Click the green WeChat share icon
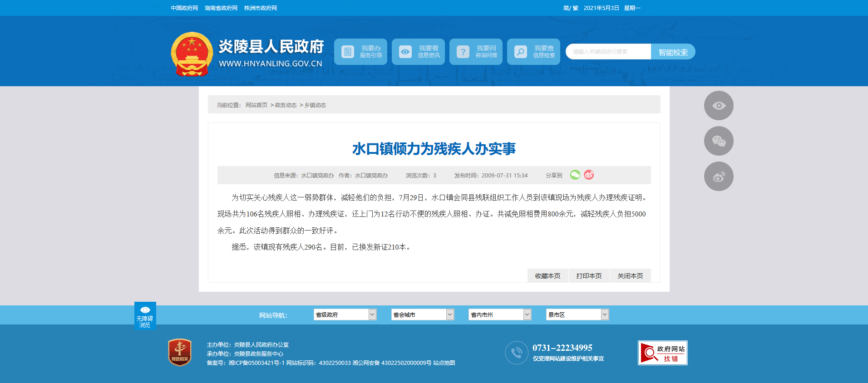Viewport: 868px width, 383px height. point(575,175)
